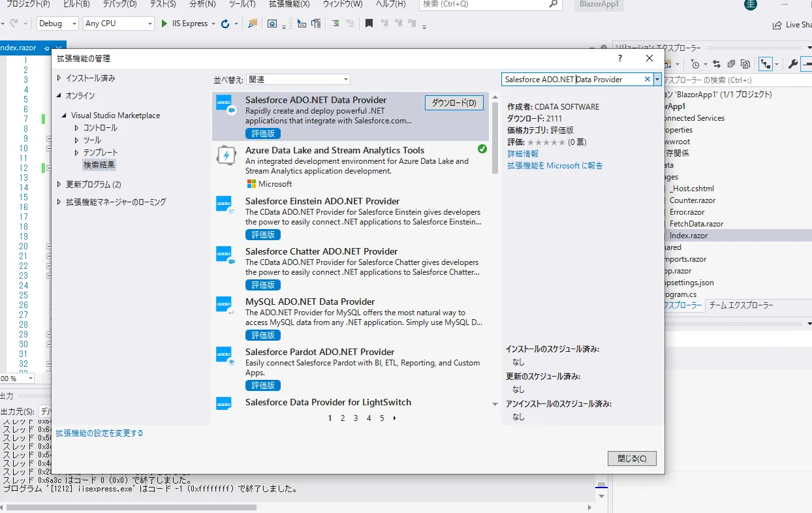This screenshot has width=812, height=513.
Task: Change platform using the Any CPU dropdown
Action: (117, 23)
